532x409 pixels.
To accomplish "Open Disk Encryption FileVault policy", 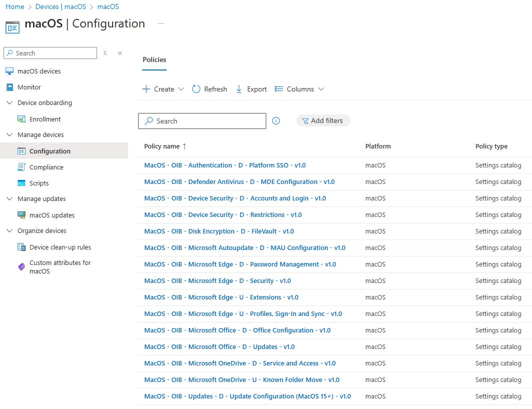I will 219,231.
